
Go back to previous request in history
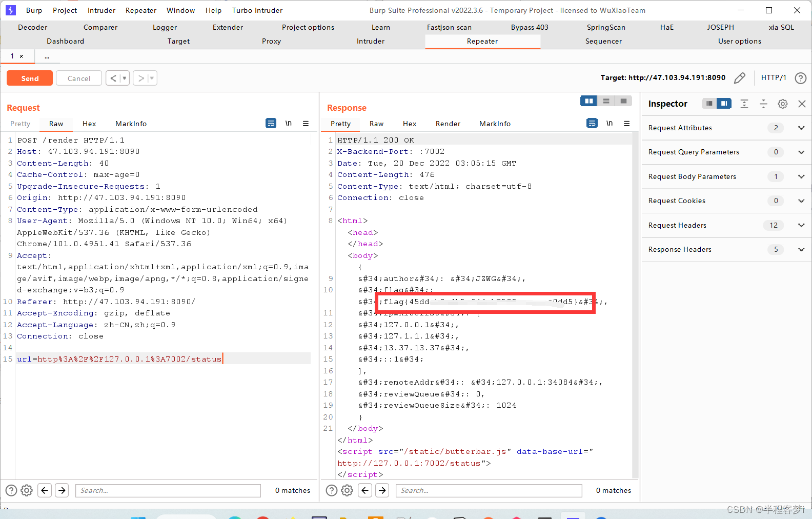click(113, 78)
